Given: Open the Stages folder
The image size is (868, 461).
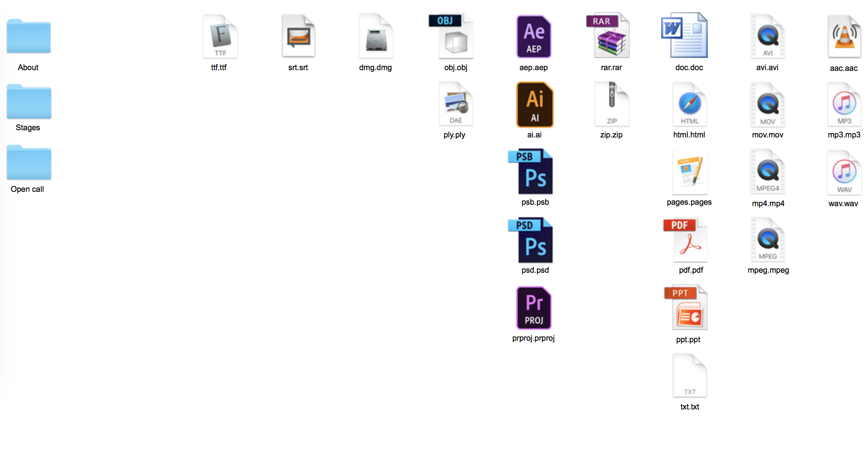Looking at the screenshot, I should coord(29,101).
